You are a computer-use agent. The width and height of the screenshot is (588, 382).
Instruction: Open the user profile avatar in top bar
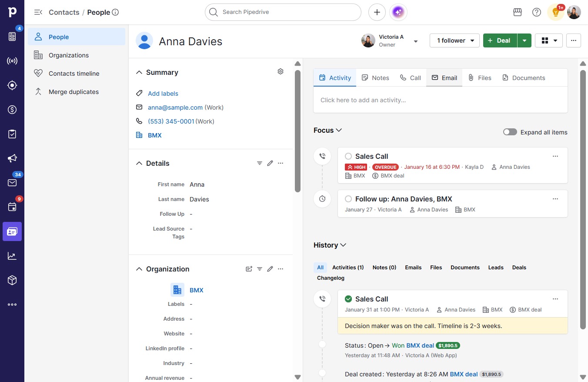pos(574,12)
